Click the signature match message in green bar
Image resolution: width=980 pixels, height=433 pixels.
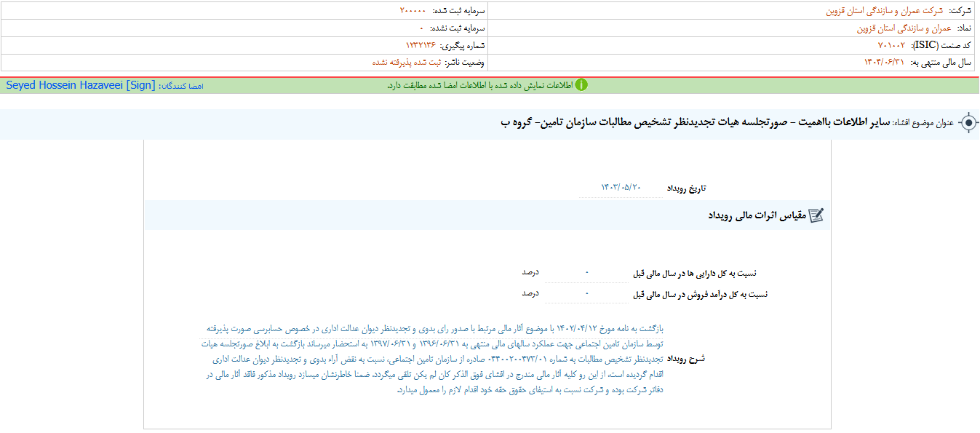point(479,85)
